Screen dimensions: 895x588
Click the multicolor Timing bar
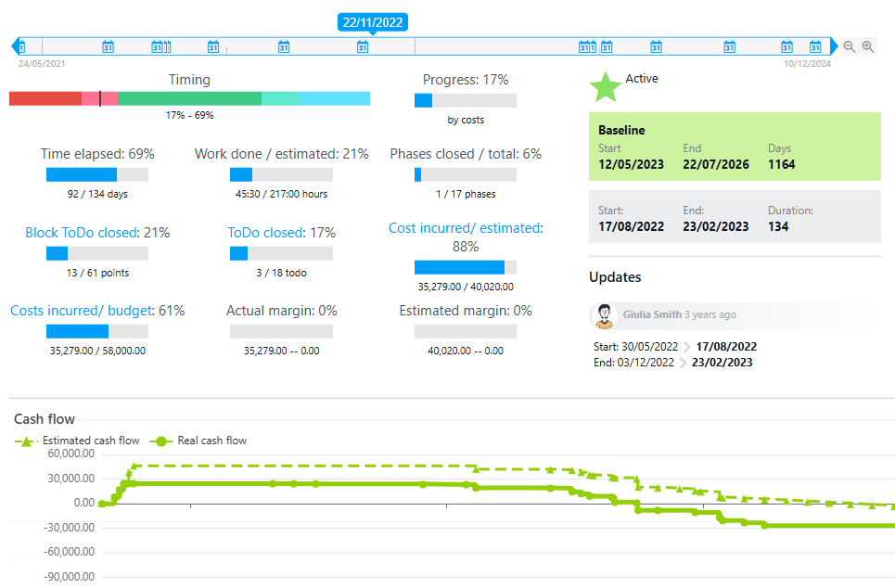189,98
